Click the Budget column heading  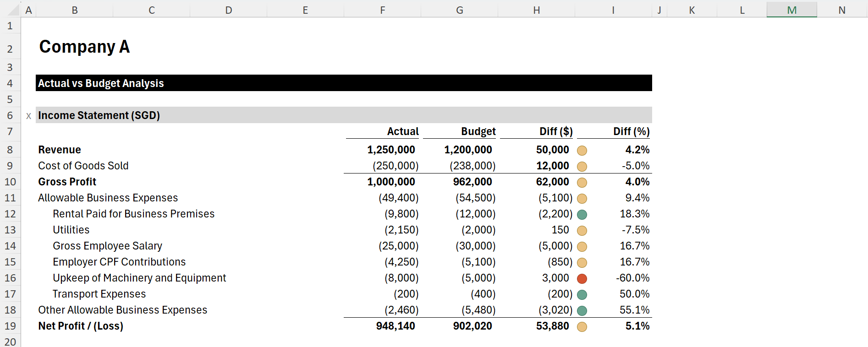478,131
